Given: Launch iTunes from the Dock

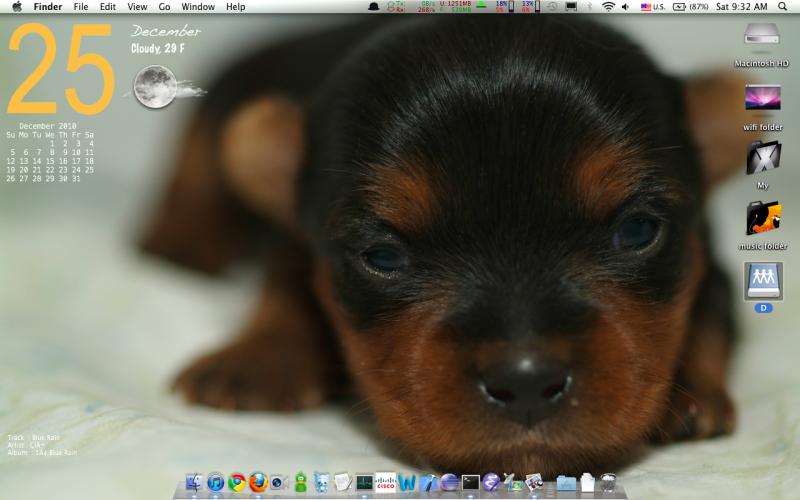Looking at the screenshot, I should pyautogui.click(x=215, y=482).
